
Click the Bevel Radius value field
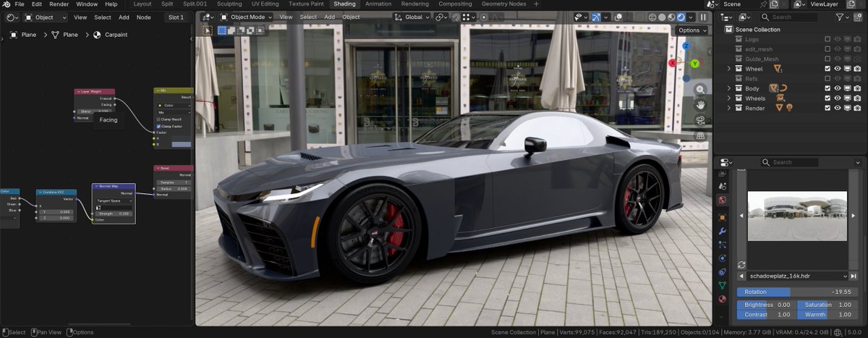(x=174, y=188)
